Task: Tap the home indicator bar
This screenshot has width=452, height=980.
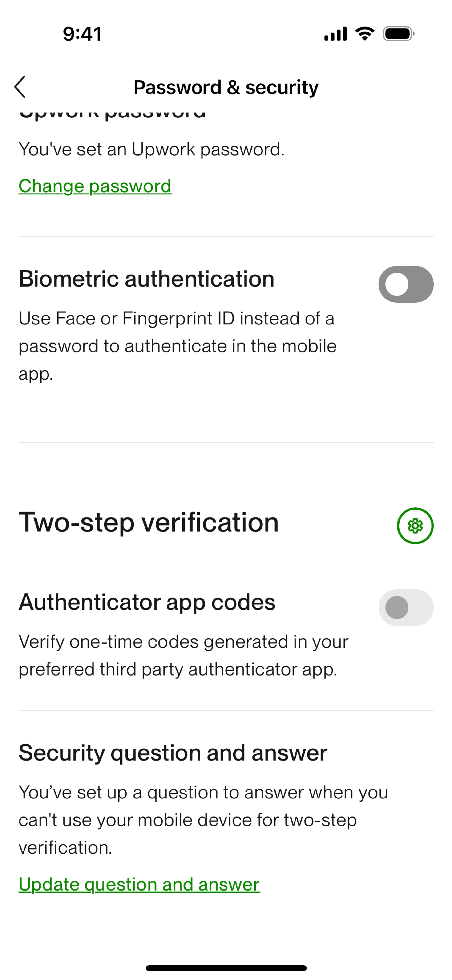Action: coord(226,968)
